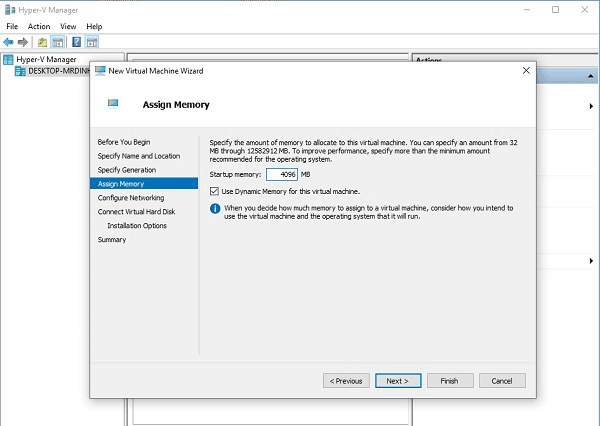Click the blue information icon in wizard
The width and height of the screenshot is (600, 426).
[215, 209]
